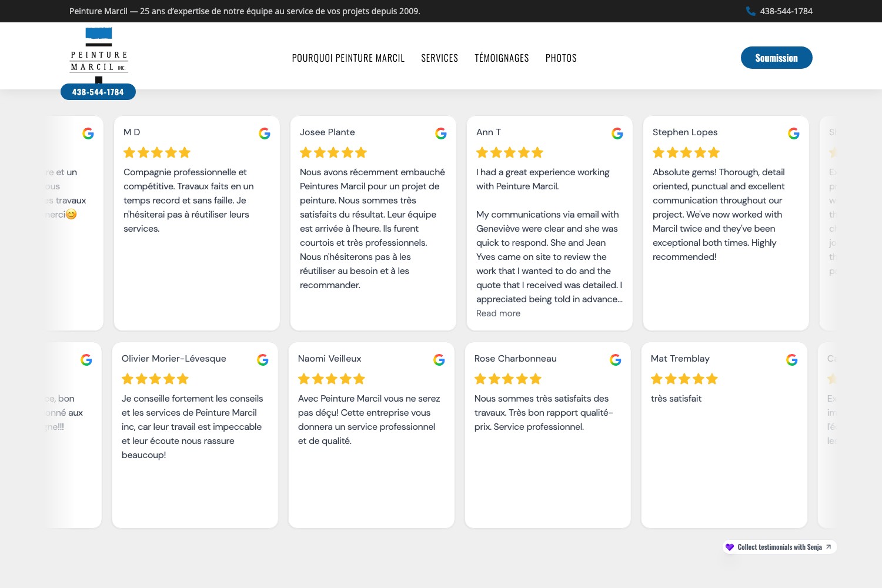Click Google icon on Naomi Veilleux review
This screenshot has height=588, width=882.
[439, 360]
